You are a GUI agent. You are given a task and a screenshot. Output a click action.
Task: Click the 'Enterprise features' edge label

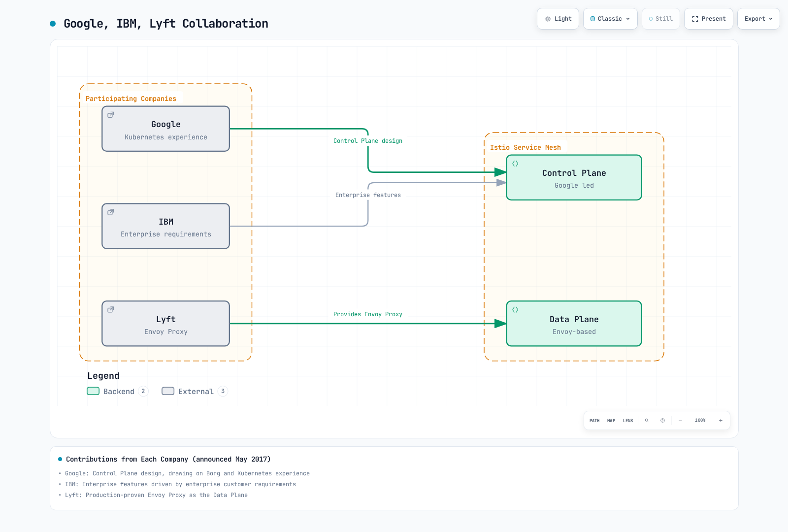(x=368, y=195)
